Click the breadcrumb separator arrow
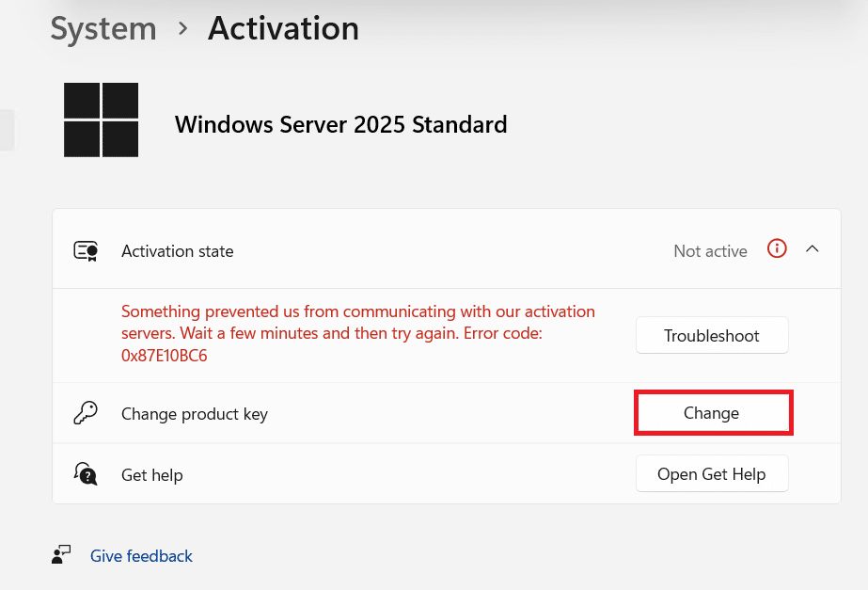This screenshot has width=868, height=590. point(183,29)
